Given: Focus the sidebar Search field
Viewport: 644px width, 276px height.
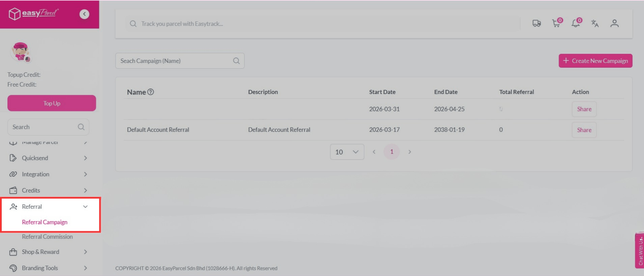Looking at the screenshot, I should click(48, 127).
